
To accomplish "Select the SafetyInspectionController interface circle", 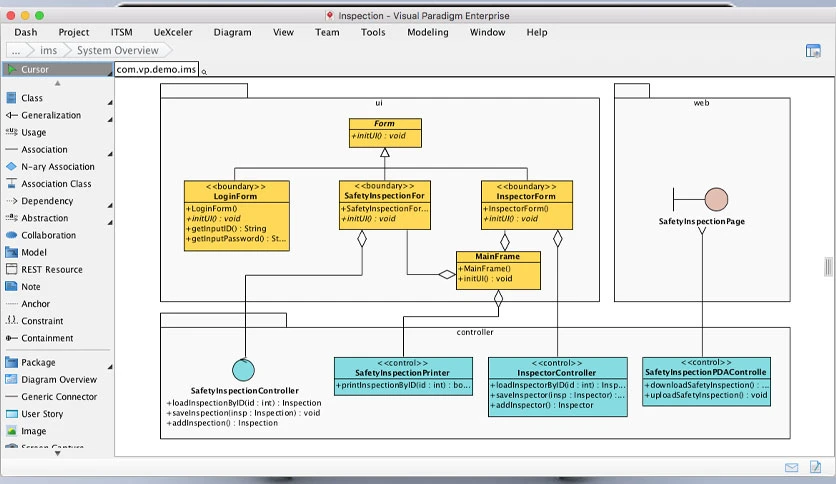I will coord(243,369).
